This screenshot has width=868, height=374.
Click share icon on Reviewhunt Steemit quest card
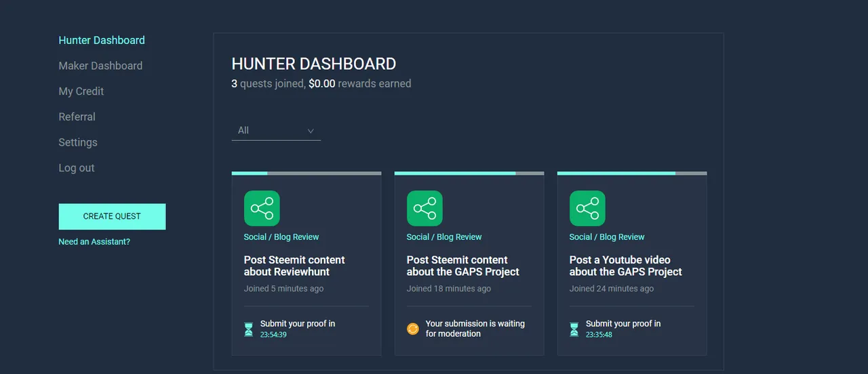262,208
